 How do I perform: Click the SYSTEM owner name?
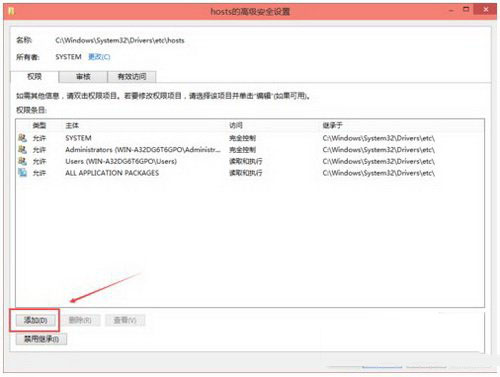click(x=68, y=57)
